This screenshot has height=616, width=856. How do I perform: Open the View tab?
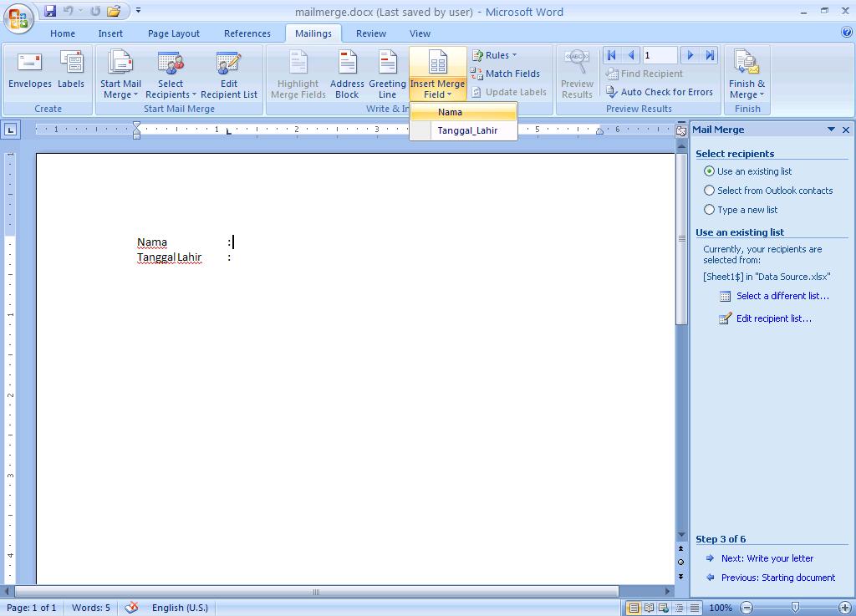[420, 33]
